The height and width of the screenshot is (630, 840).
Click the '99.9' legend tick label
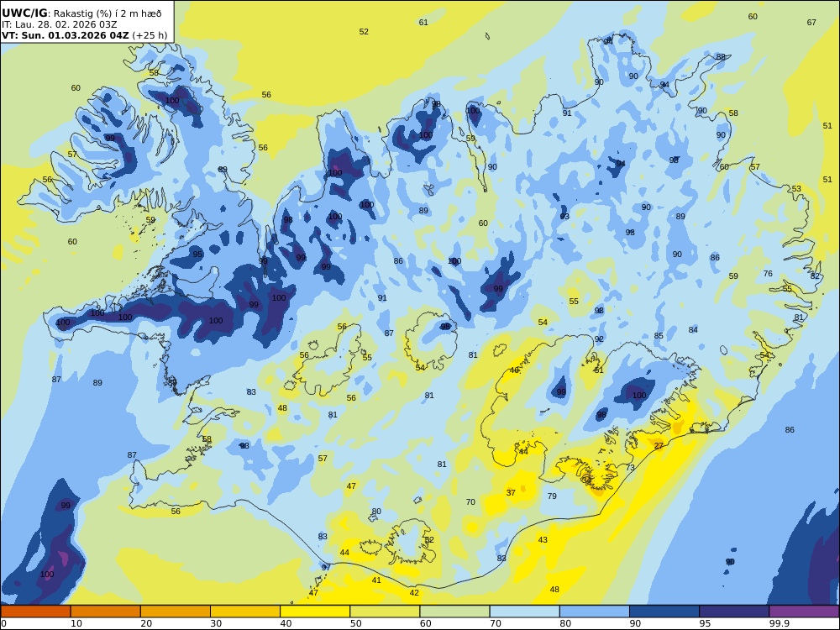pyautogui.click(x=780, y=623)
